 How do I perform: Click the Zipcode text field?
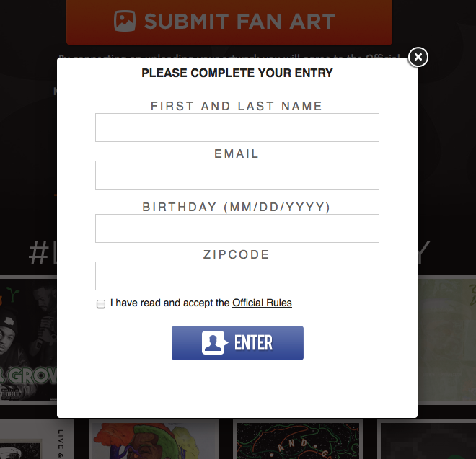[x=237, y=276]
